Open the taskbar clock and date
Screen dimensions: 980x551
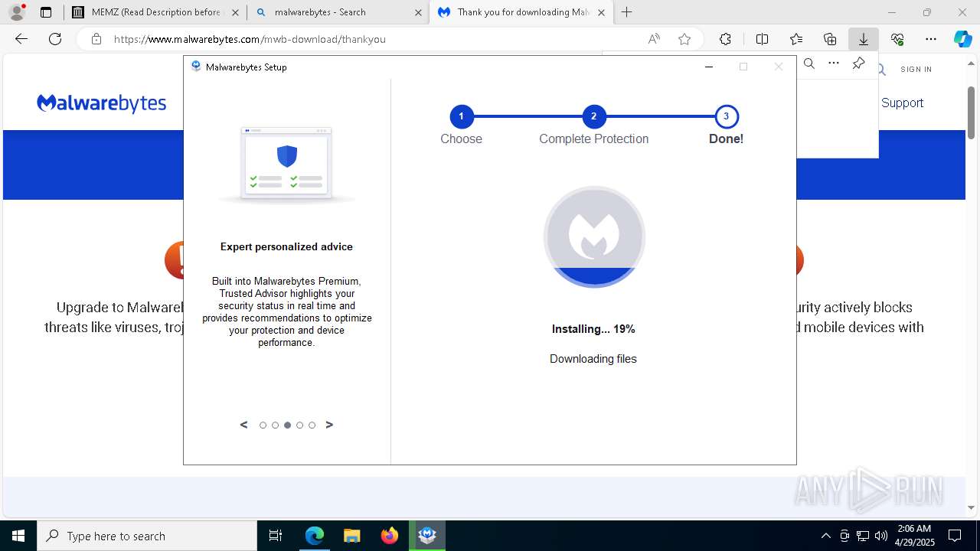pyautogui.click(x=915, y=536)
